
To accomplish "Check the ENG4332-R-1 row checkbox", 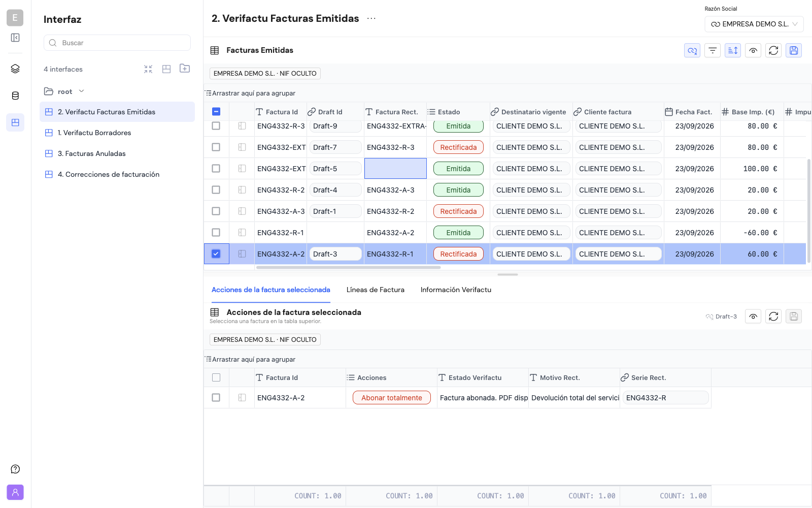I will point(216,232).
